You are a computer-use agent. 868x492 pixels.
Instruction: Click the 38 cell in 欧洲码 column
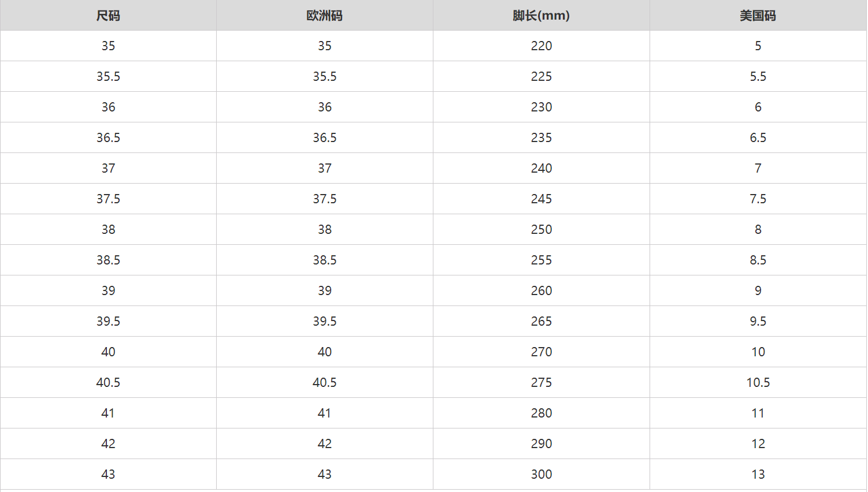(x=324, y=229)
